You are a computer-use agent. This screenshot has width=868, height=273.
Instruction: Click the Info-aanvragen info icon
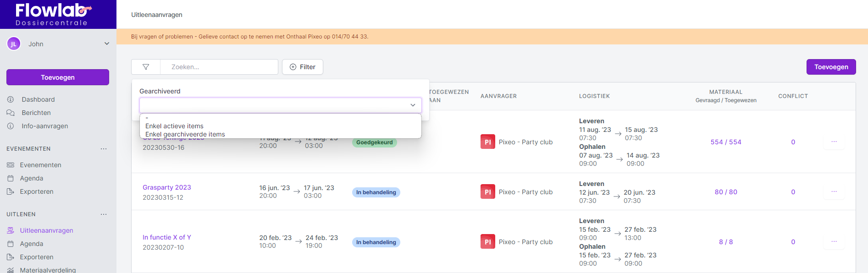11,126
